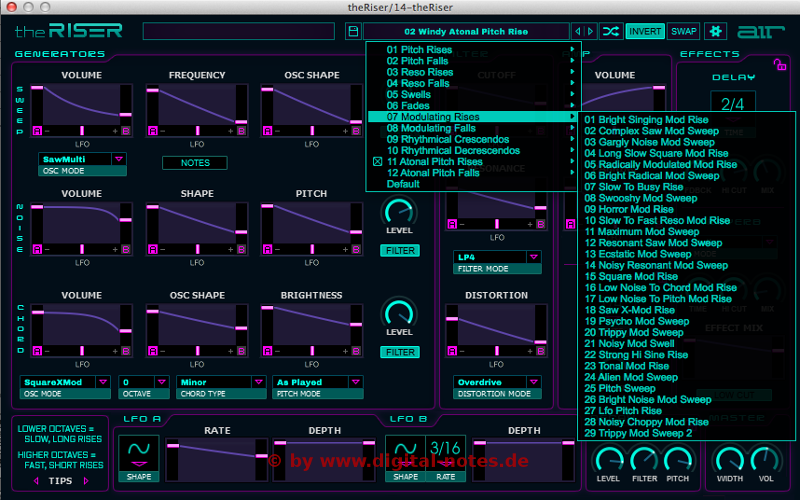Click the AIR logo
Viewport: 800px width, 500px height.
tap(761, 32)
